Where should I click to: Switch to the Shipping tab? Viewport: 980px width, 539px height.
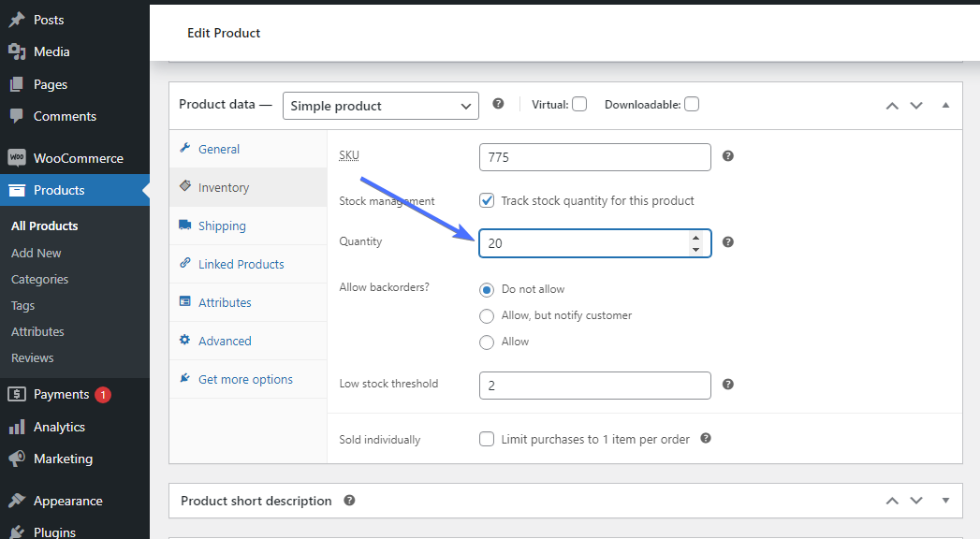point(222,226)
